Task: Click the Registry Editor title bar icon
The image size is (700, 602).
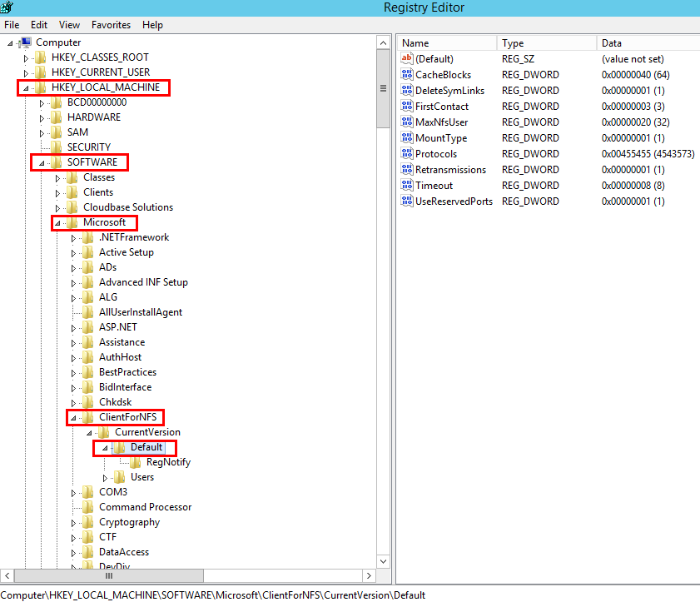Action: click(7, 7)
